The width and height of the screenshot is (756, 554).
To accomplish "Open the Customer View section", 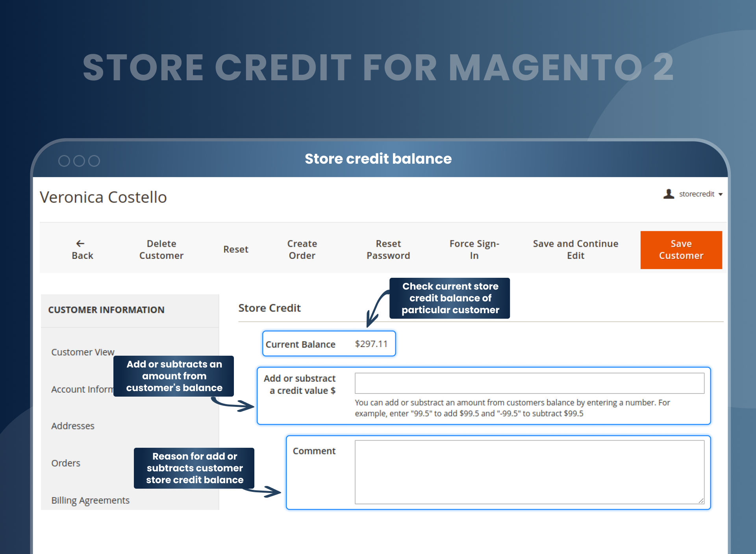I will point(83,352).
